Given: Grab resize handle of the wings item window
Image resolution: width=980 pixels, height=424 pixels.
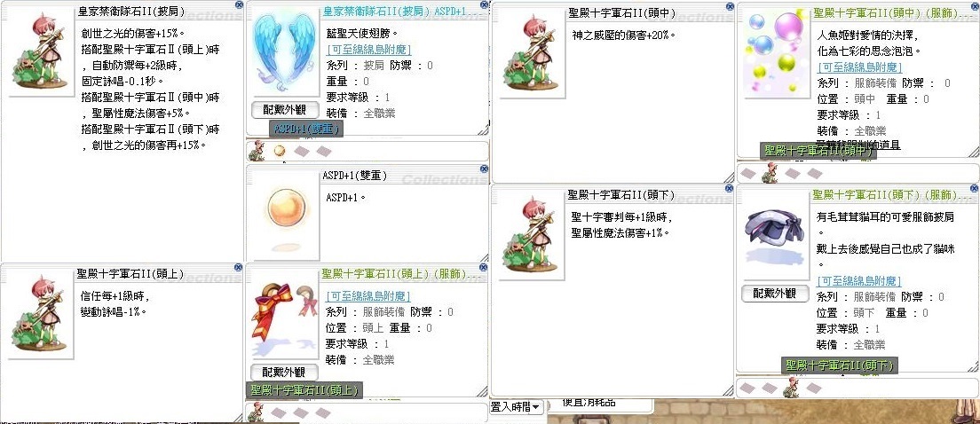Looking at the screenshot, I should [484, 130].
